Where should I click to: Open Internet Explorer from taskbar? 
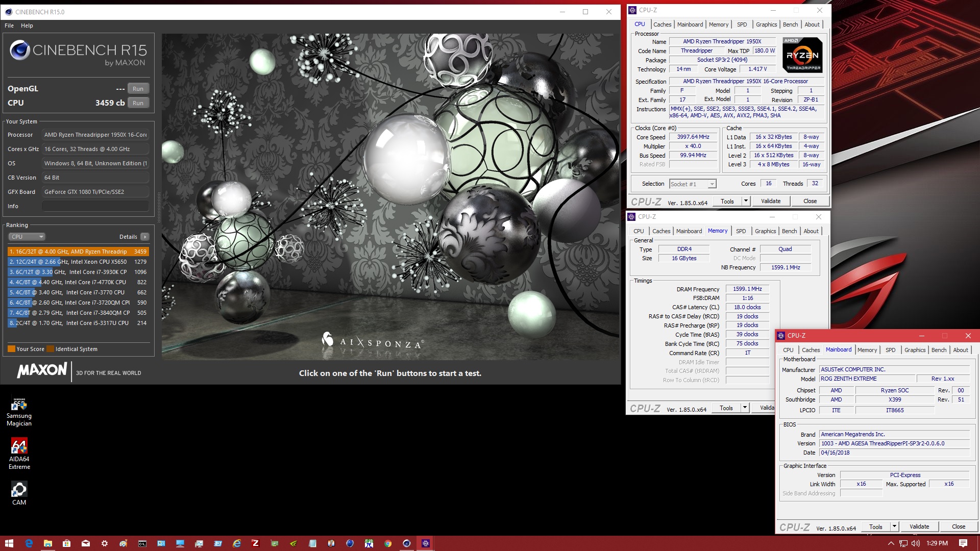pyautogui.click(x=237, y=543)
